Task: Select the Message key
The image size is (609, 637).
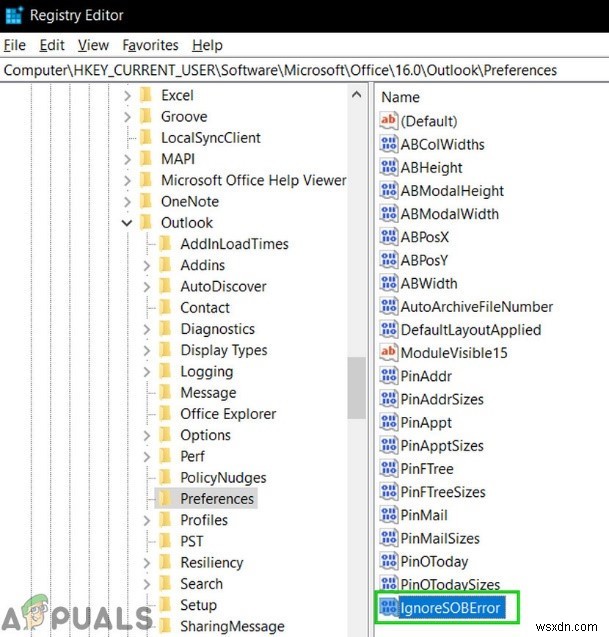Action: [208, 392]
